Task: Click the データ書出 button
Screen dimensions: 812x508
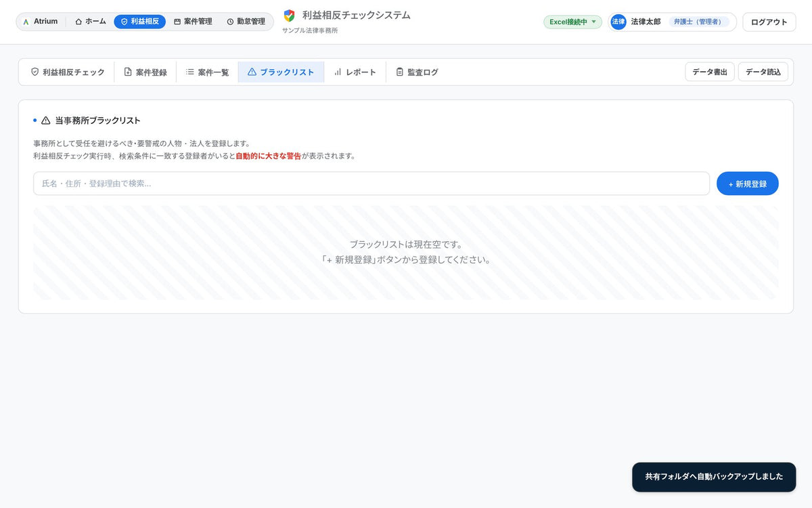Action: point(710,72)
